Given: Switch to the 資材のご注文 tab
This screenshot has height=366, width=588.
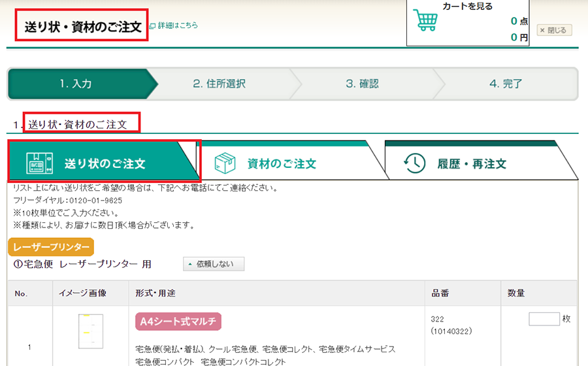Looking at the screenshot, I should tap(291, 161).
